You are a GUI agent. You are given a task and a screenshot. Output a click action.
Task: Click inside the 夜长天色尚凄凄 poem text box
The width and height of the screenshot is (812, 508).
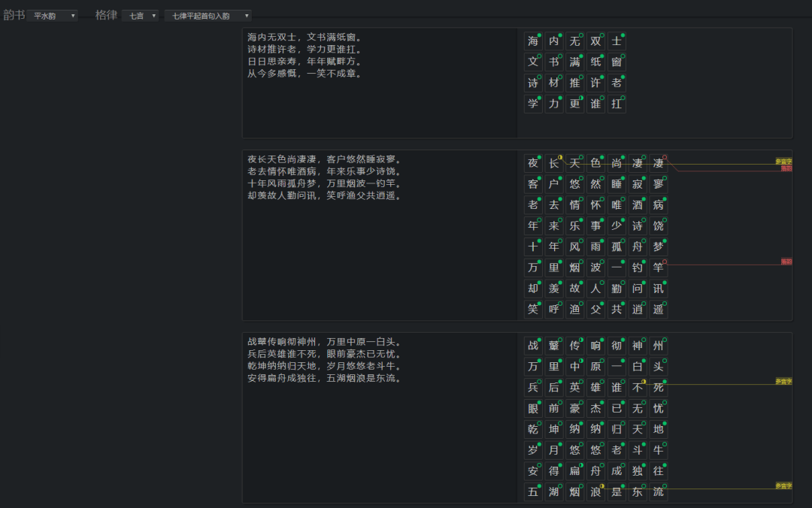click(x=380, y=235)
